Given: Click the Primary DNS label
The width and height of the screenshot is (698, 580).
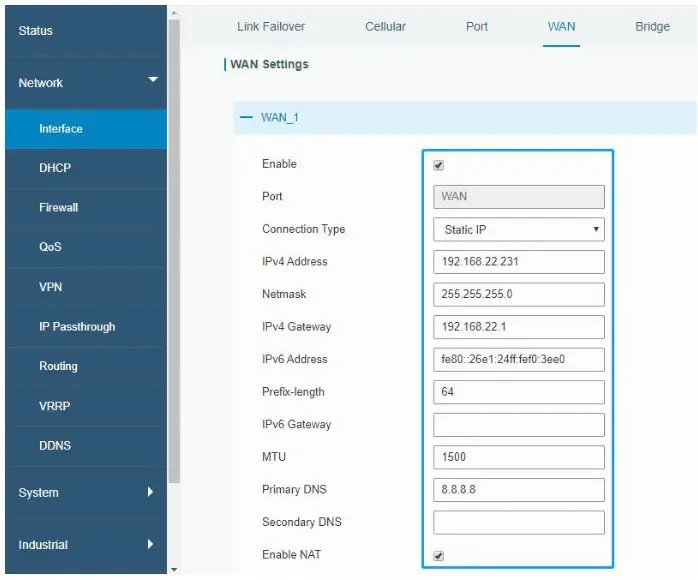Looking at the screenshot, I should 294,490.
